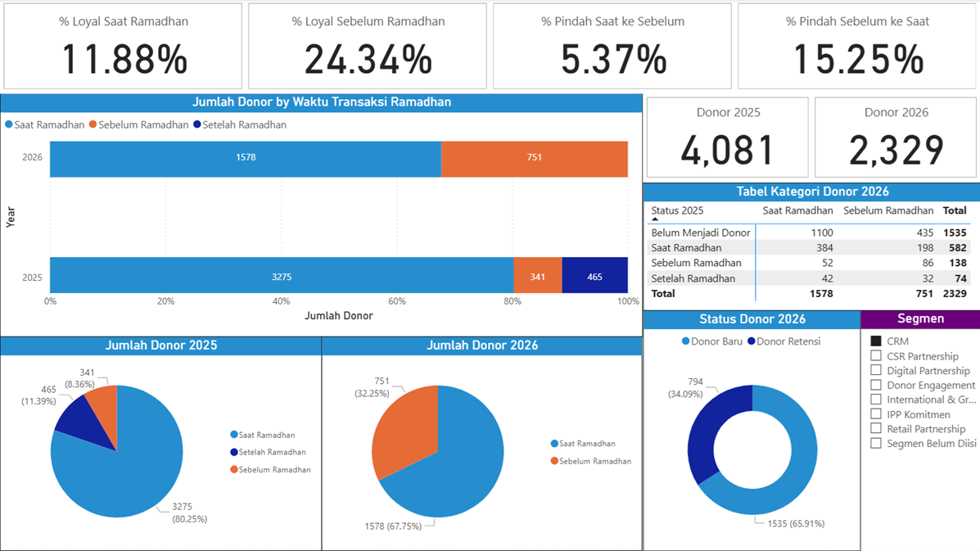Click Setelah Ramadhan legend in 2025 pie
Screen dimensions: 980x551
(x=268, y=452)
